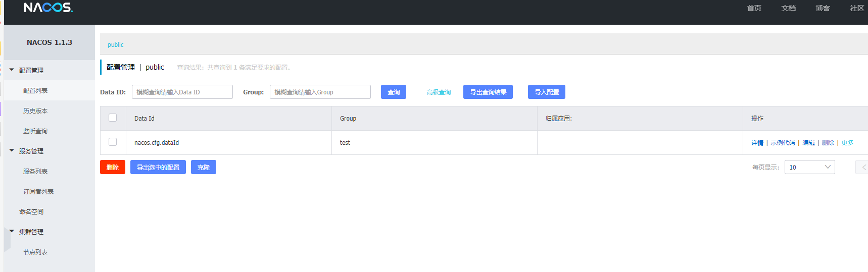
Task: Switch to the public namespace tab
Action: 115,45
